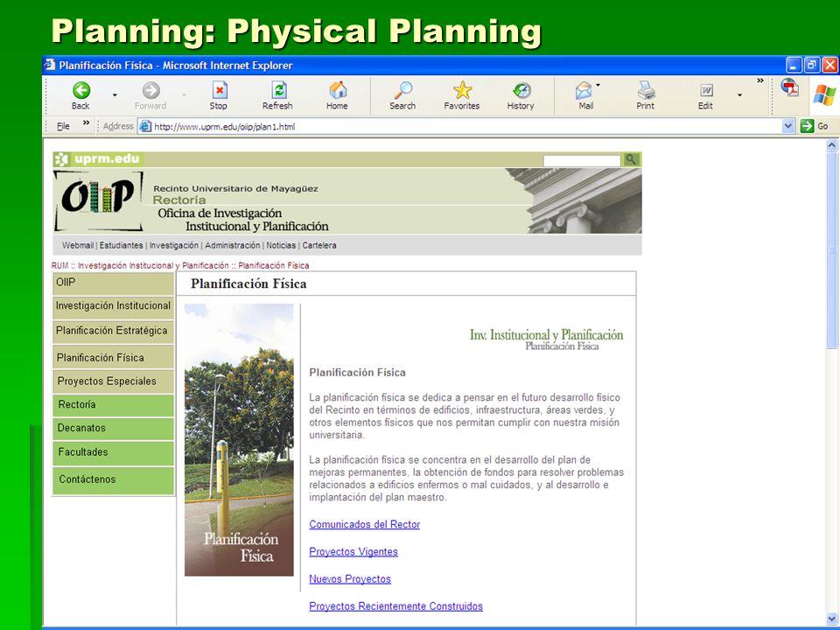
Task: Click the Back button in the toolbar
Action: [x=81, y=95]
